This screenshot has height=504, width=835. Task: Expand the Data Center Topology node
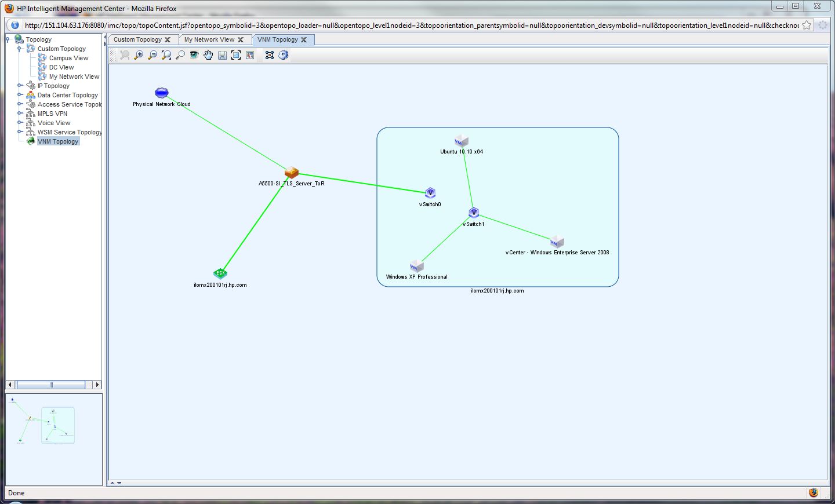[19, 95]
